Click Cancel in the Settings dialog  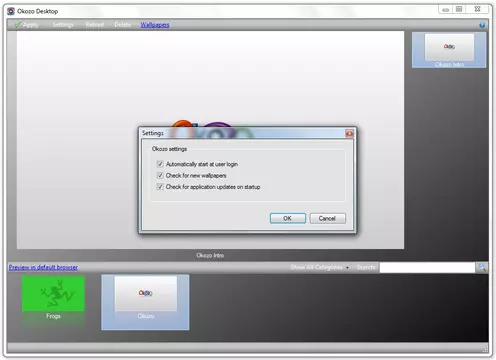(x=327, y=218)
